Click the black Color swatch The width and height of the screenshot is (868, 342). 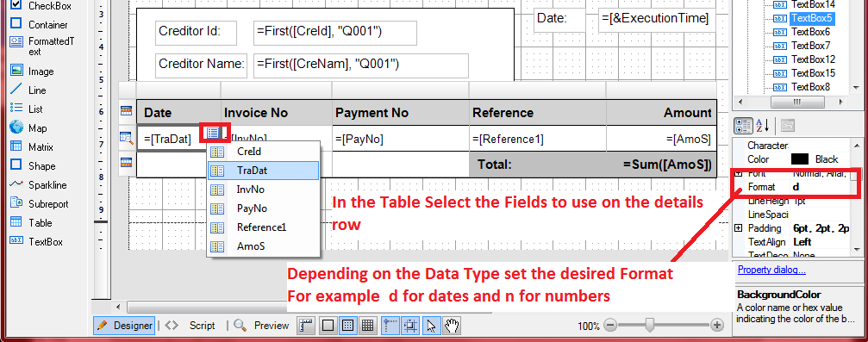point(800,159)
